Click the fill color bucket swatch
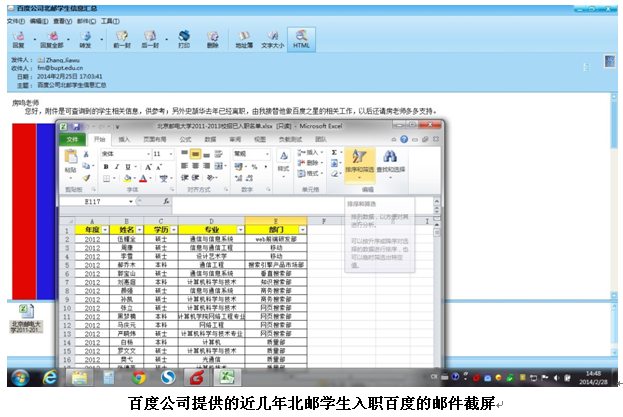Screen dimensions: 623x417 click(x=127, y=179)
